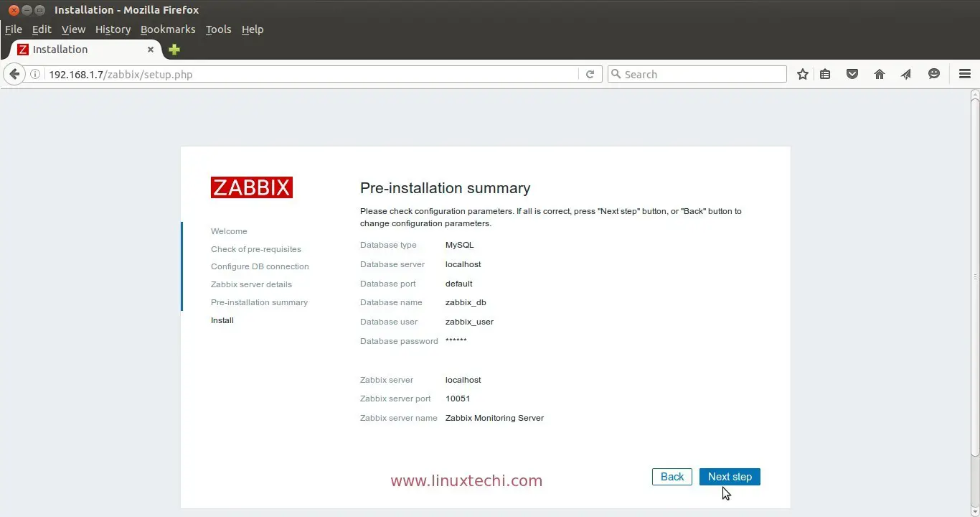Viewport: 980px width, 517px height.
Task: Open the File menu
Action: click(14, 29)
